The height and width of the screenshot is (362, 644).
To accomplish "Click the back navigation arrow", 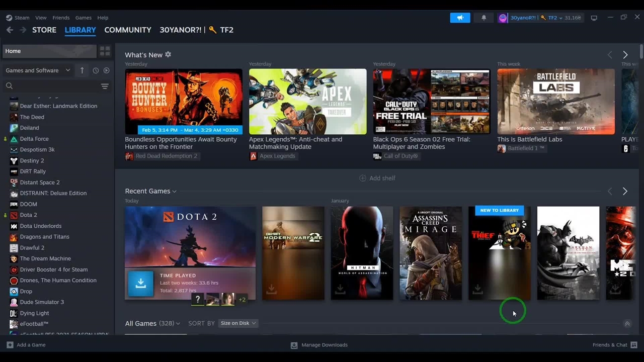I will point(10,30).
